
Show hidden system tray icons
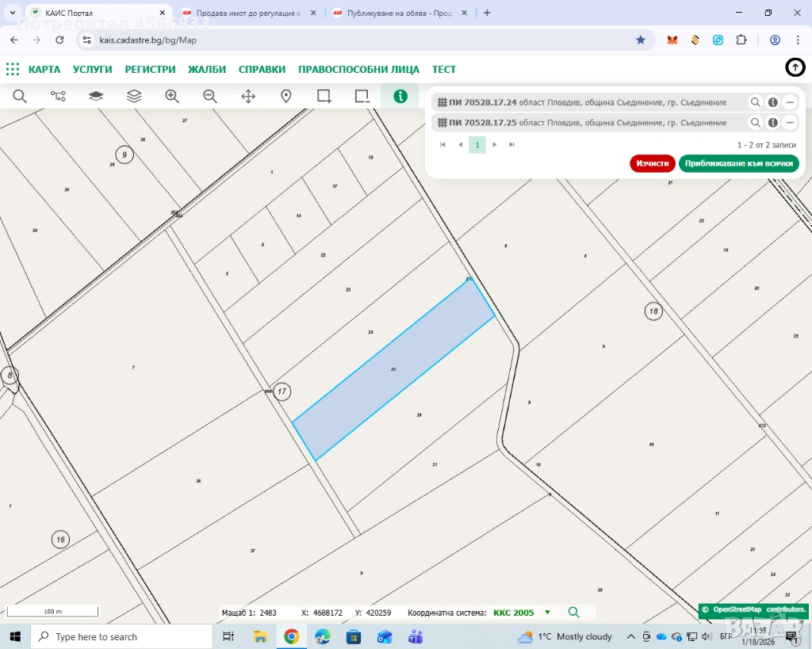pyautogui.click(x=630, y=636)
